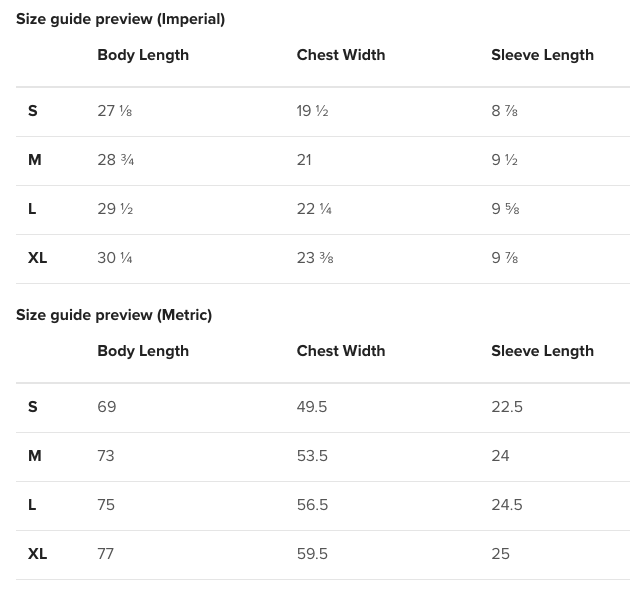This screenshot has height=600, width=630.
Task: Click Sleeve Length header in Metric table
Action: (542, 351)
